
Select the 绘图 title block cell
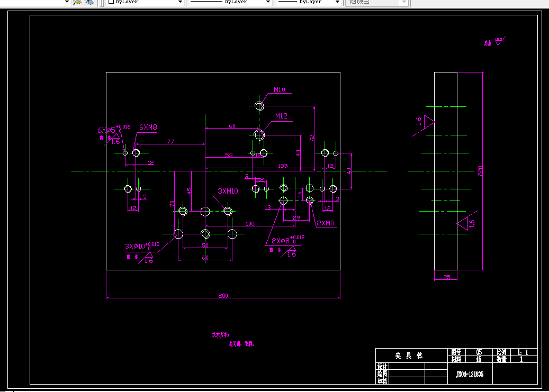tap(382, 373)
